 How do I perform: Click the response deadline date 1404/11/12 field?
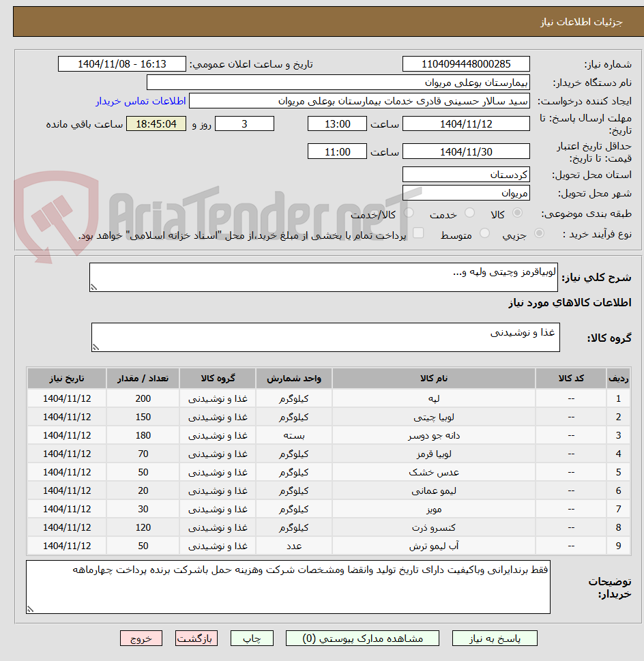coord(466,124)
